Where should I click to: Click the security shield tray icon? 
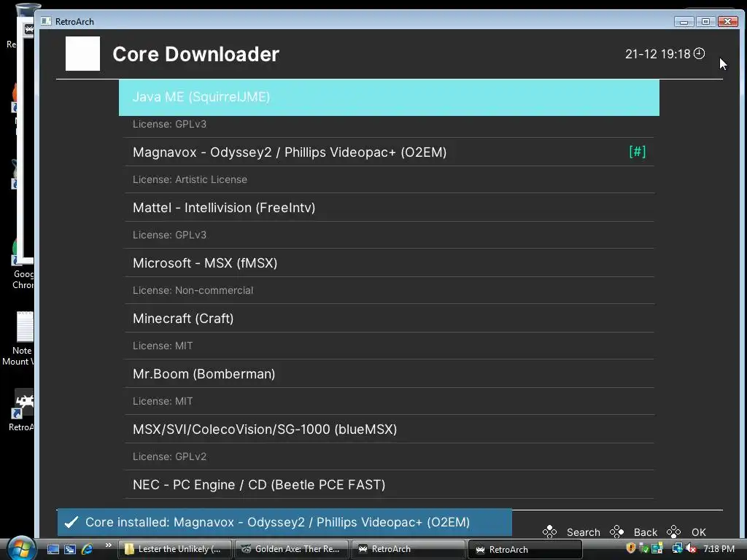click(631, 548)
